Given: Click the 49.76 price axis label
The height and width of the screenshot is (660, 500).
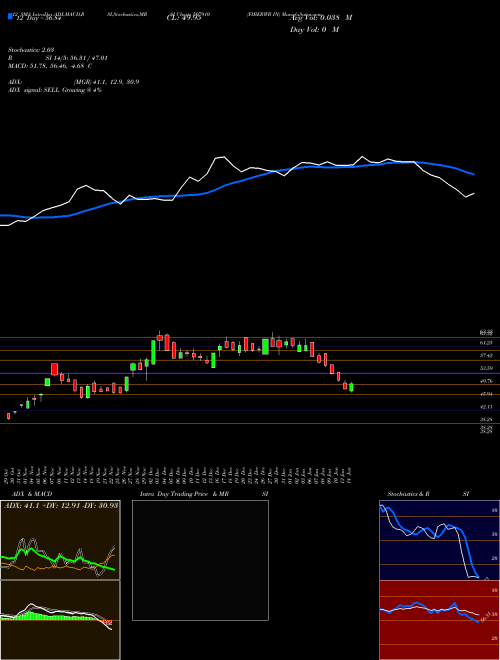Looking at the screenshot, I should coord(487,381).
